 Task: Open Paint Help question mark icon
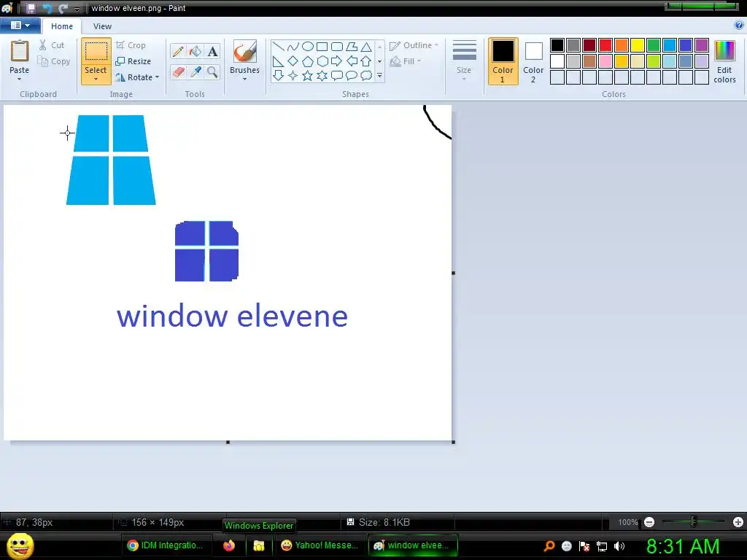(739, 26)
